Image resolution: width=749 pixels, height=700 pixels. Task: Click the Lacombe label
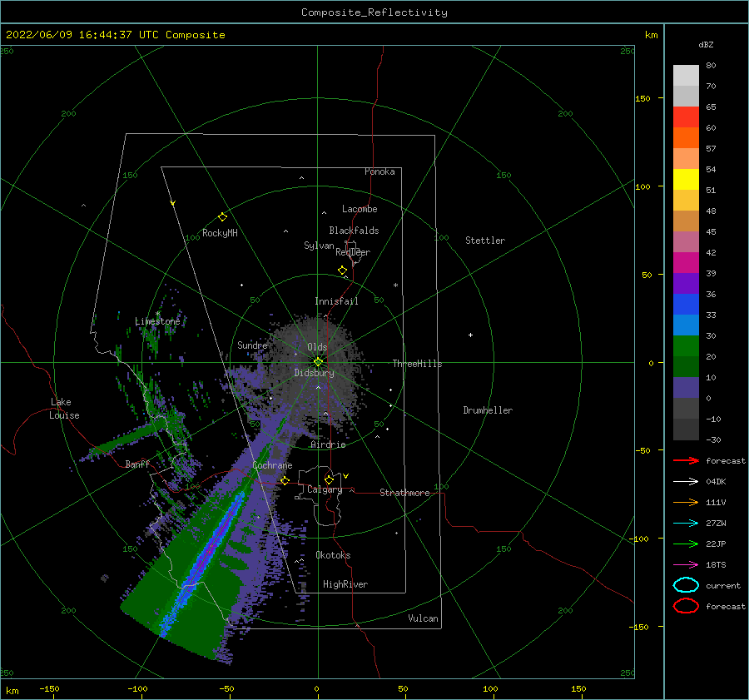360,209
